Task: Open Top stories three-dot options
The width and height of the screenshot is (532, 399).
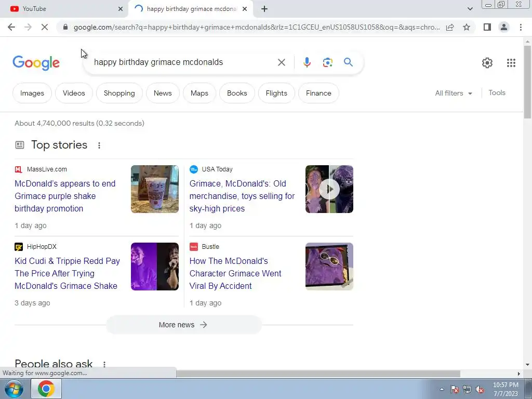Action: pyautogui.click(x=99, y=145)
